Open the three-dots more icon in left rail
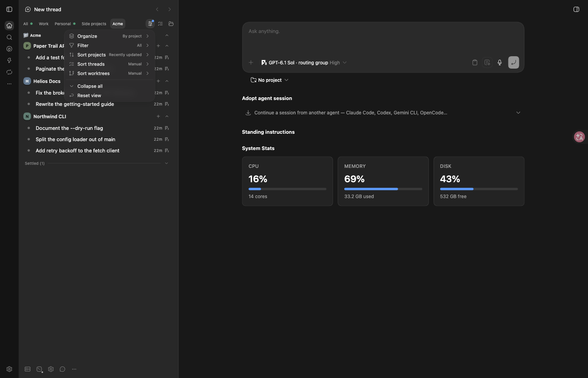Screen dimensions: 588x378 9,84
